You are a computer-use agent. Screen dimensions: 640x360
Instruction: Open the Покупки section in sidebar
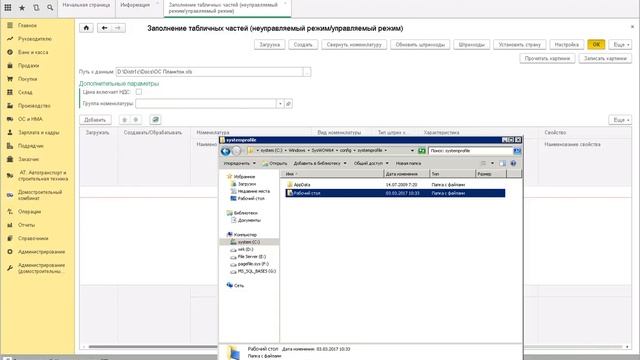pos(27,79)
